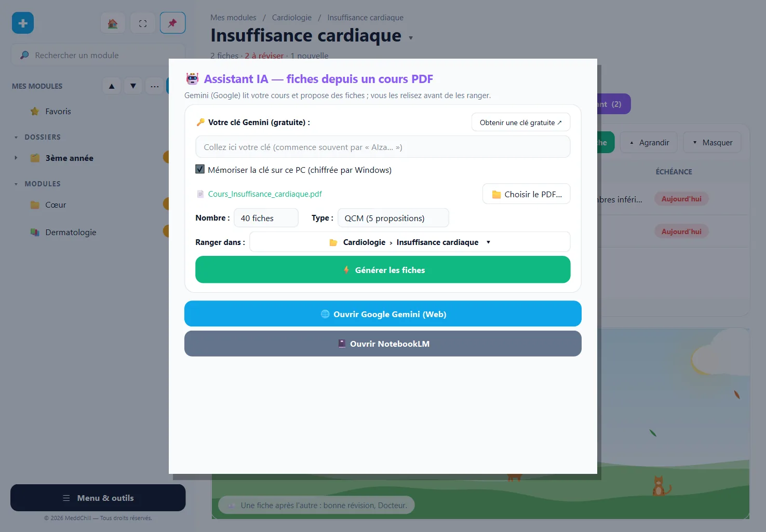Screen dimensions: 766x532
Task: Click Mes modules in the breadcrumb
Action: [233, 18]
